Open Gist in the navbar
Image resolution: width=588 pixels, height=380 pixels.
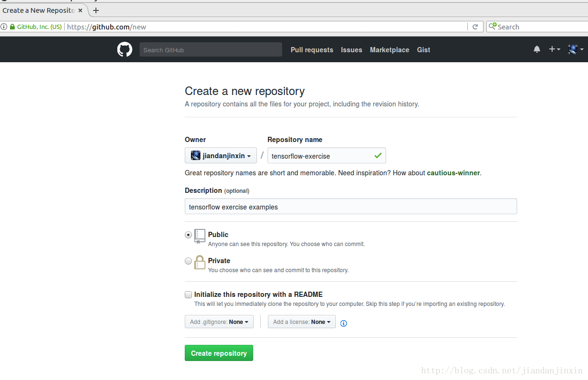424,49
